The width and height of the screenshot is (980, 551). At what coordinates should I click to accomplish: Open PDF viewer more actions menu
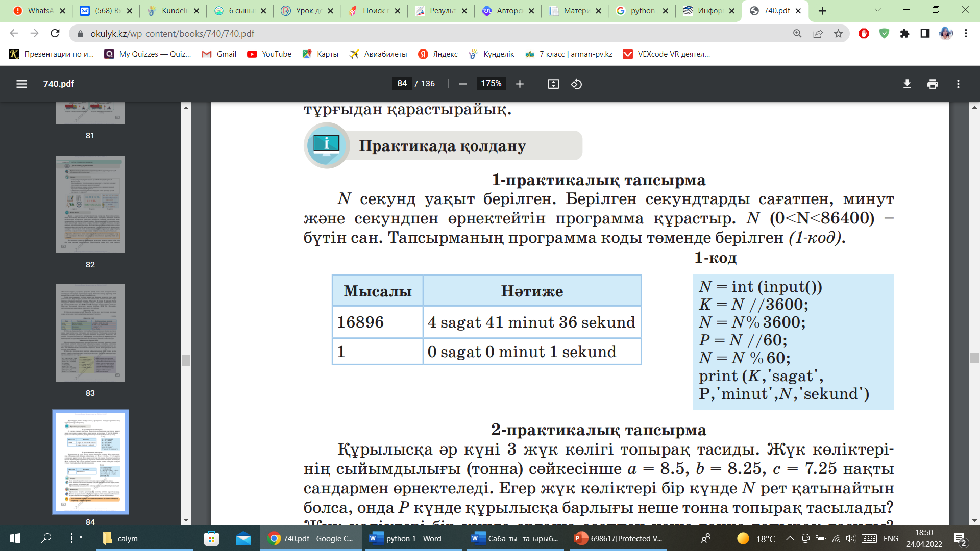point(958,84)
